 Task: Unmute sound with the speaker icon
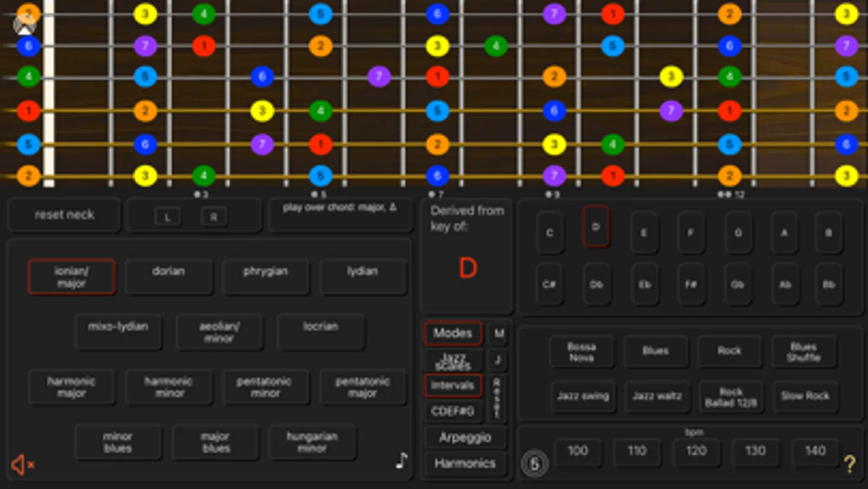click(x=22, y=465)
